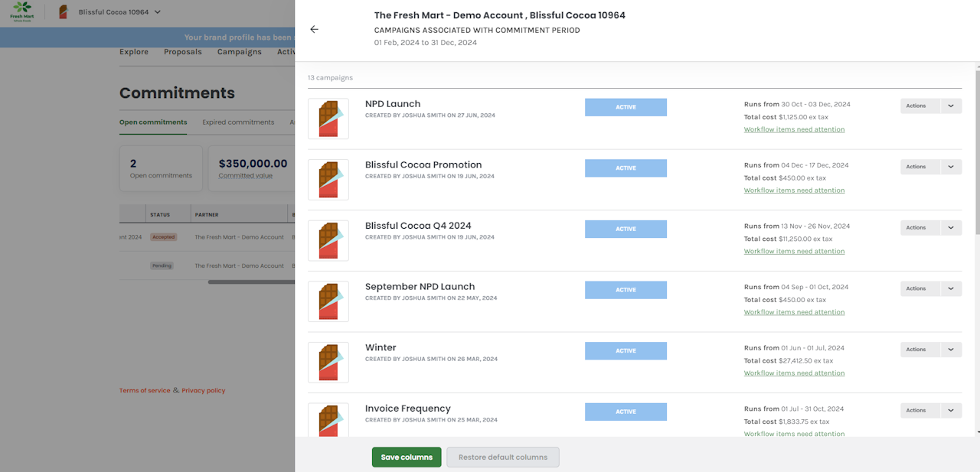
Task: Click the Blissful Cocoa Q4 2024 title
Action: [x=418, y=226]
